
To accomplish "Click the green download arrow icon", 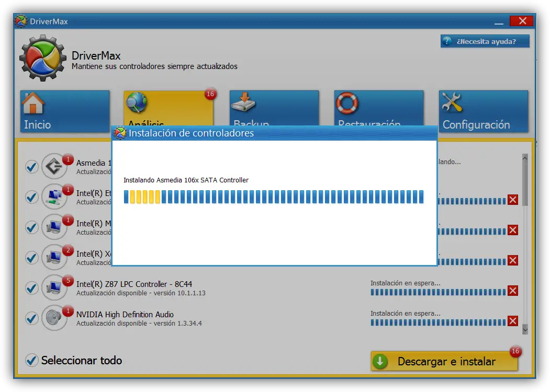I will pyautogui.click(x=380, y=362).
